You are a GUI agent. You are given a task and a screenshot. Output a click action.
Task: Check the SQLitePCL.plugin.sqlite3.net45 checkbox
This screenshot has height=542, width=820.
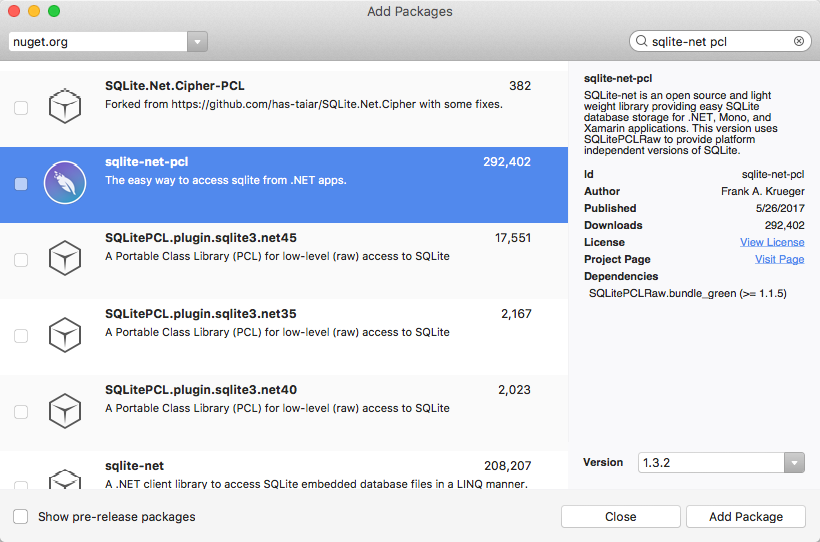[21, 260]
